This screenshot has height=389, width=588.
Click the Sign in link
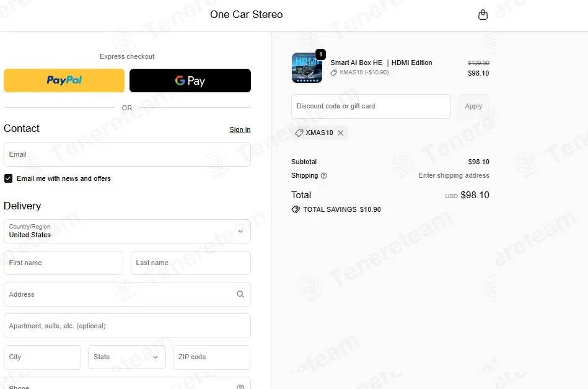point(240,129)
